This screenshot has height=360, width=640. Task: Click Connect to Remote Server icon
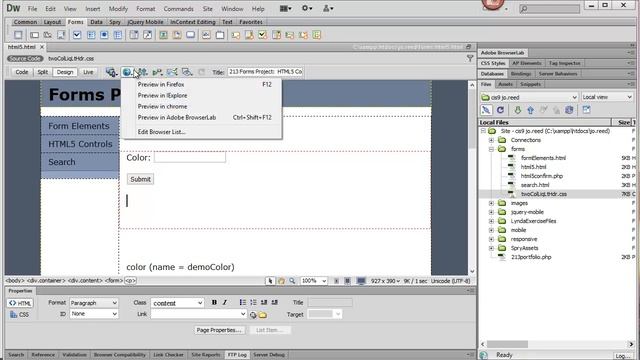coord(486,110)
